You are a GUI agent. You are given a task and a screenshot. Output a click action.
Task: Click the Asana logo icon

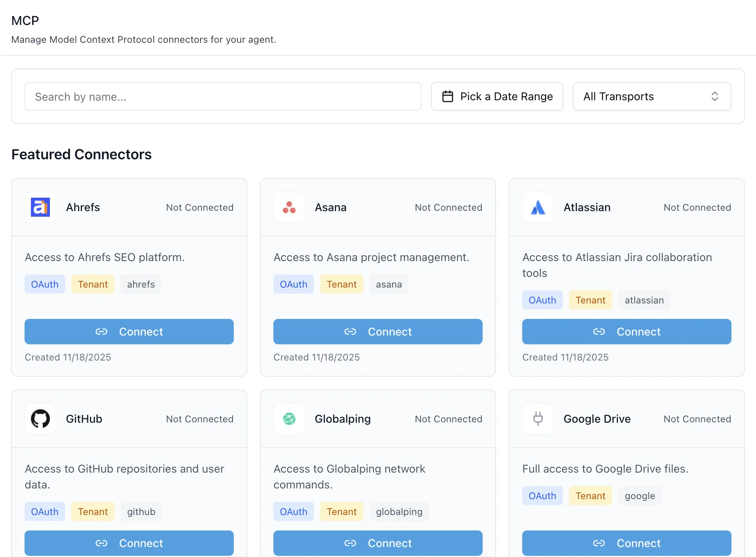(x=289, y=207)
